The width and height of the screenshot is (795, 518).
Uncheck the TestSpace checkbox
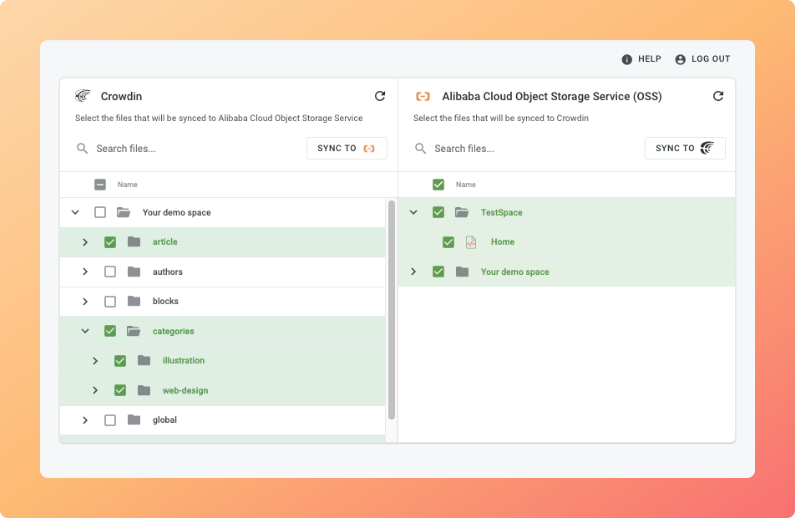(438, 212)
